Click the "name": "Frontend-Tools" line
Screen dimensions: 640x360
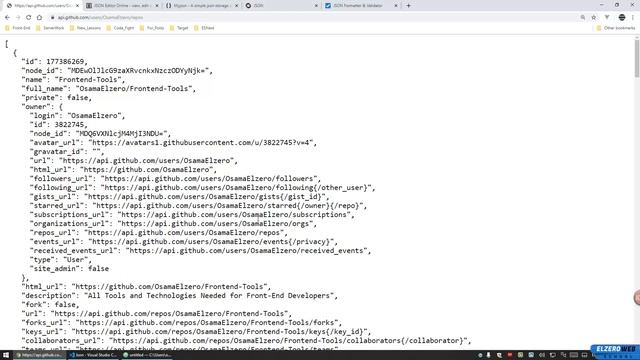73,80
